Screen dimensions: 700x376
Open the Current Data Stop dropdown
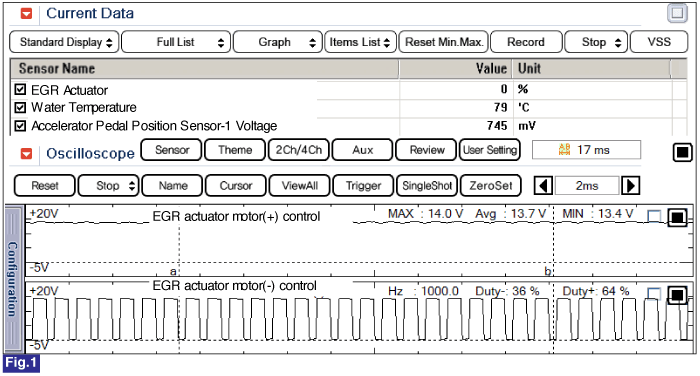pyautogui.click(x=596, y=42)
